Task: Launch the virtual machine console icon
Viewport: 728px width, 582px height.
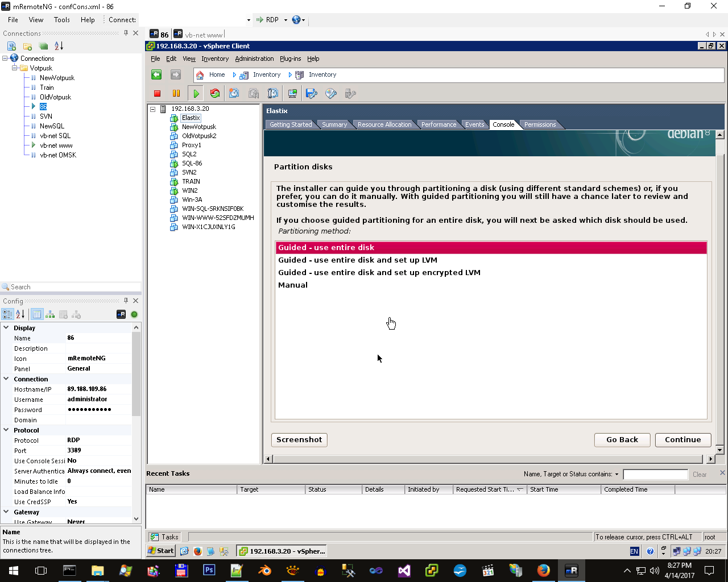Action: [x=292, y=94]
